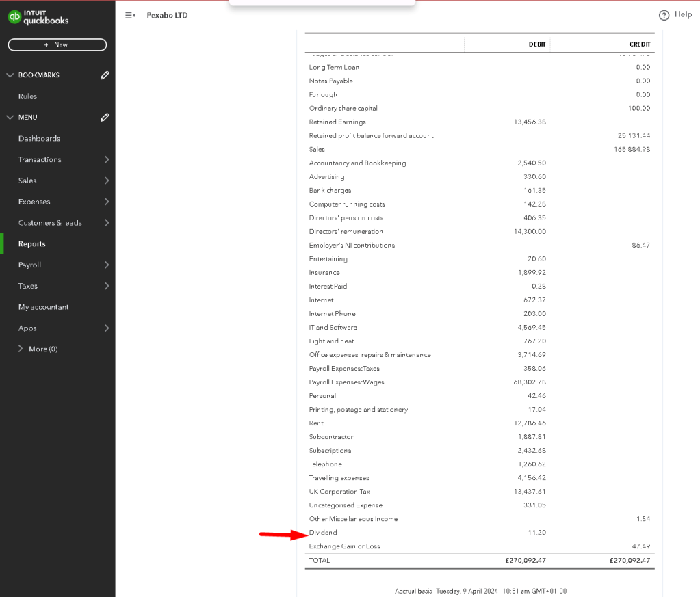Open the Dashboards menu item
700x597 pixels.
click(x=39, y=138)
